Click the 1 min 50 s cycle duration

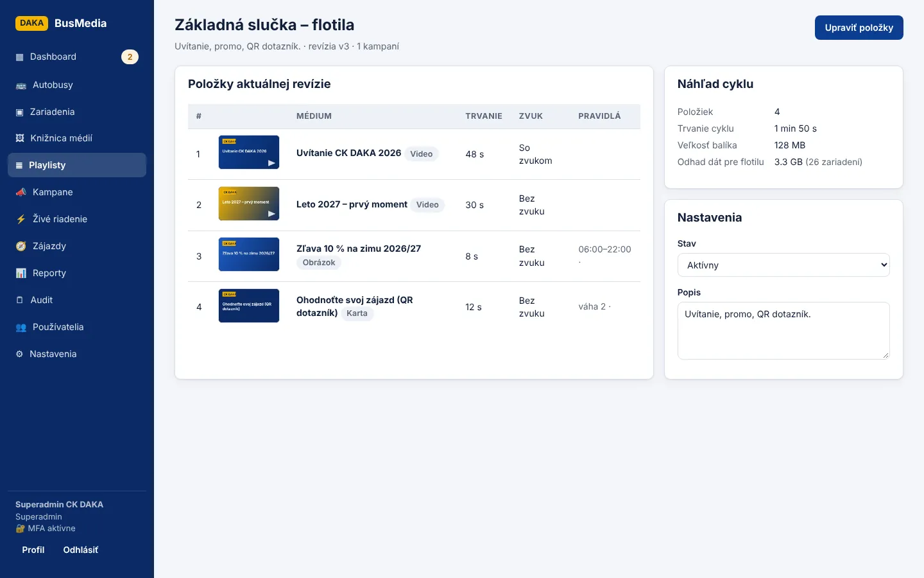796,128
